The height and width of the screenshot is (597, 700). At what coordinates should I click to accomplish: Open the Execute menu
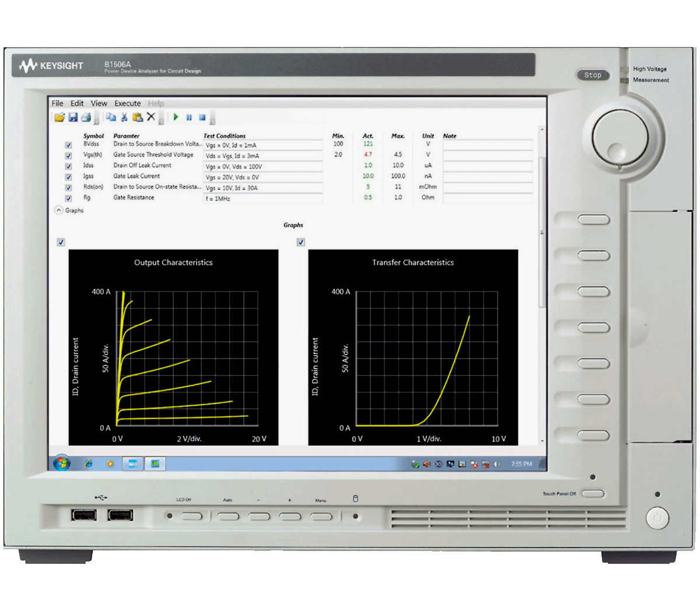127,103
